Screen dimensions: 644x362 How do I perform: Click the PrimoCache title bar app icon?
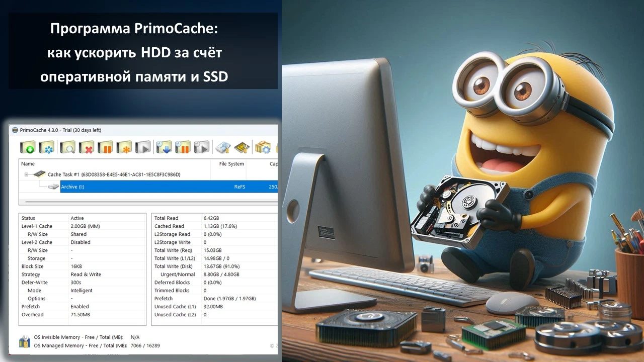(15, 130)
